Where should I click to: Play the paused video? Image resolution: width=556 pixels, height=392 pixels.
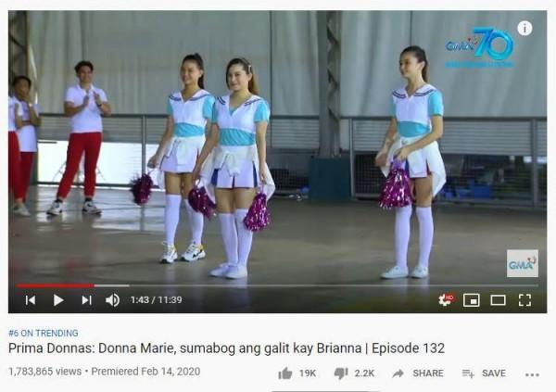click(58, 300)
